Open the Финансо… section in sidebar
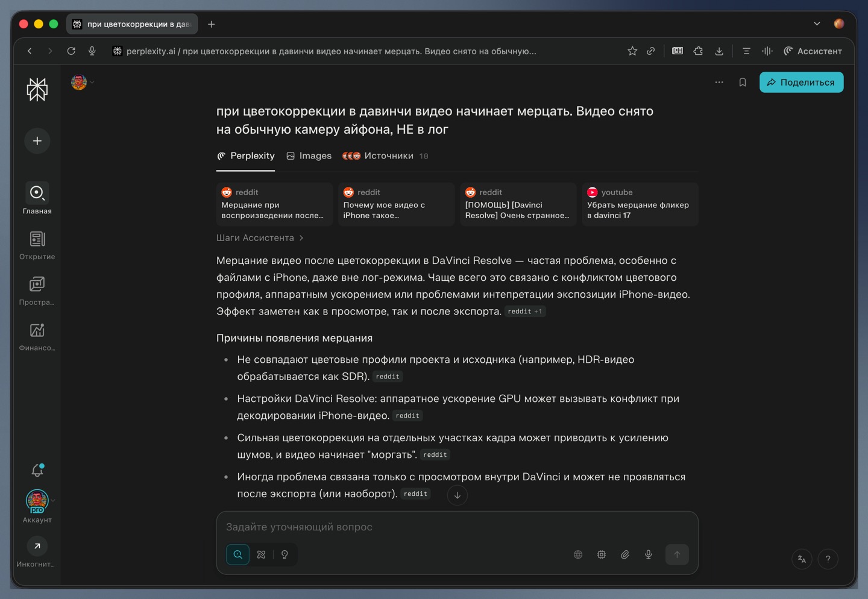 (37, 336)
